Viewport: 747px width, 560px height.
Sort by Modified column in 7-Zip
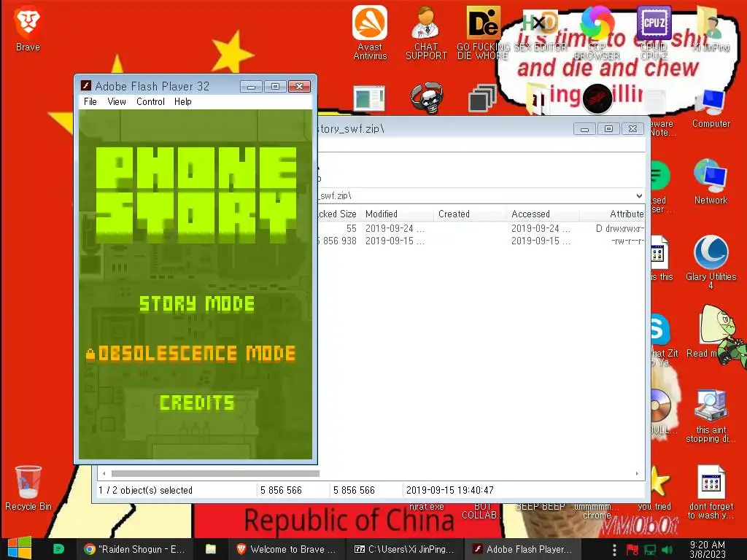(x=397, y=214)
